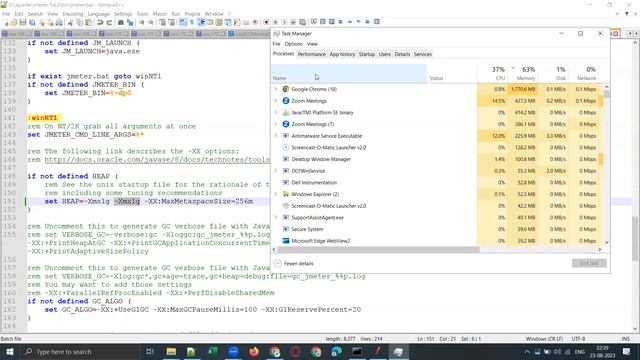The width and height of the screenshot is (640, 360).
Task: Expand Windows Explorer (2) process group
Action: pyautogui.click(x=276, y=194)
